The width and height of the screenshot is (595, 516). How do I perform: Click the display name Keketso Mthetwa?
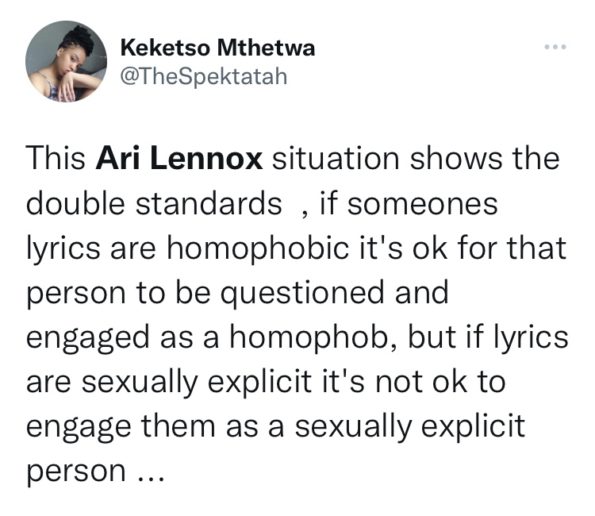[218, 49]
